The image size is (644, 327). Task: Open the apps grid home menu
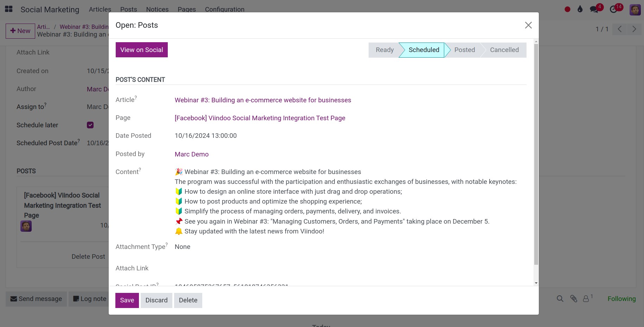(x=9, y=9)
